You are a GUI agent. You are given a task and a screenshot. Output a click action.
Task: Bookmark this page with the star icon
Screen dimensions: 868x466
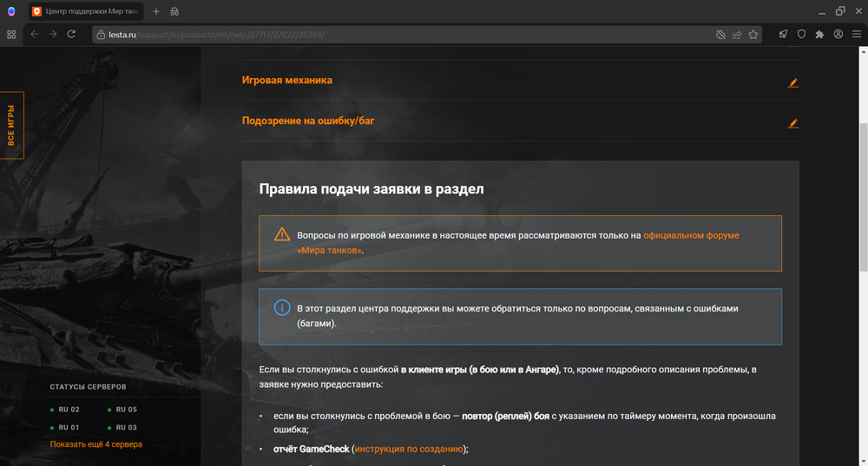tap(753, 35)
